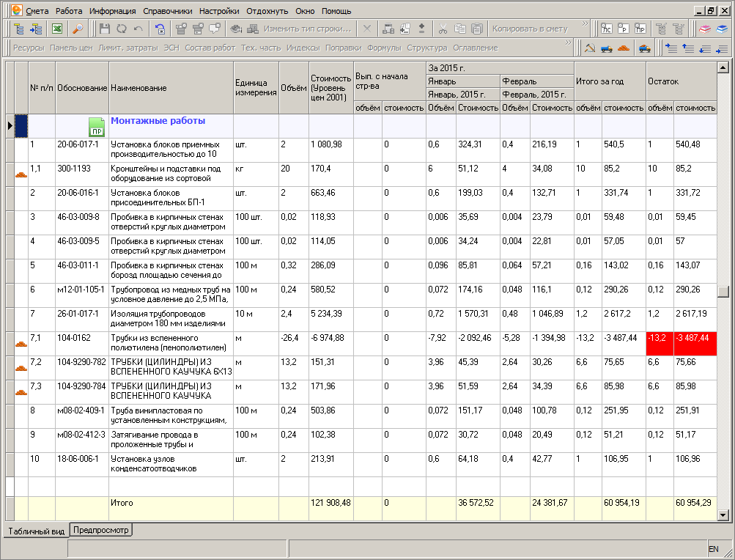Click the Copy pages icon
The width and height of the screenshot is (735, 560).
pos(460,29)
